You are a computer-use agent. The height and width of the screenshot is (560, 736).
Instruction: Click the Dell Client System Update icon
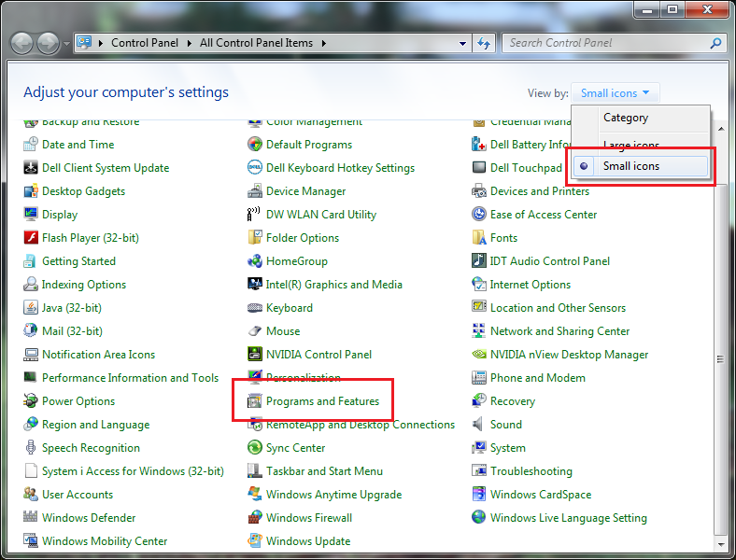[31, 167]
